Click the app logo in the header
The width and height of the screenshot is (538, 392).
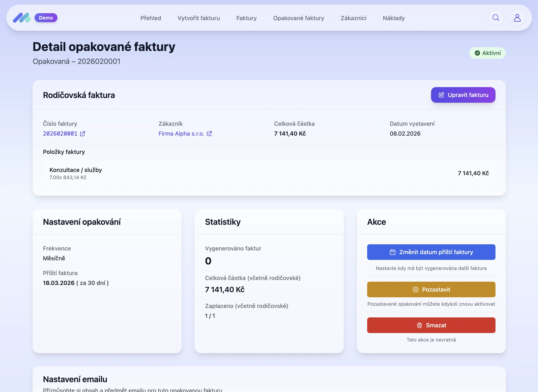pyautogui.click(x=22, y=18)
